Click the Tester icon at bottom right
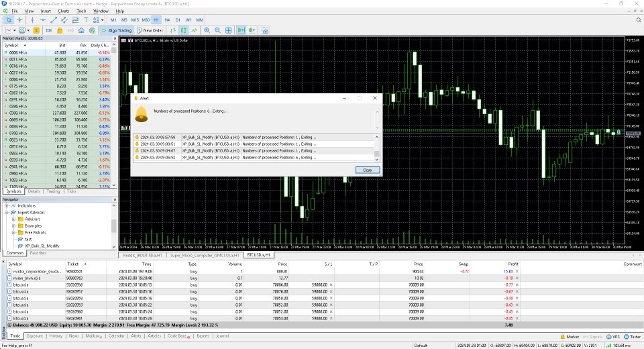The image size is (644, 349). (x=627, y=337)
